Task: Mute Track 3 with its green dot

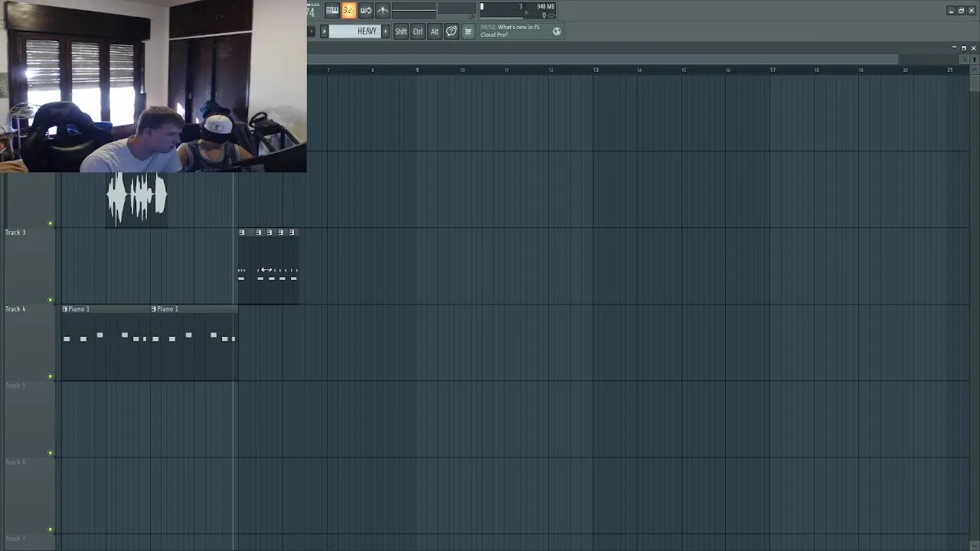Action: 51,300
